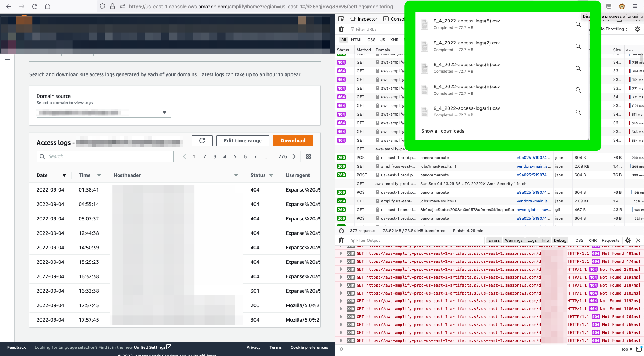This screenshot has height=356, width=644.
Task: Reload the page using browser reload icon
Action: (x=35, y=6)
